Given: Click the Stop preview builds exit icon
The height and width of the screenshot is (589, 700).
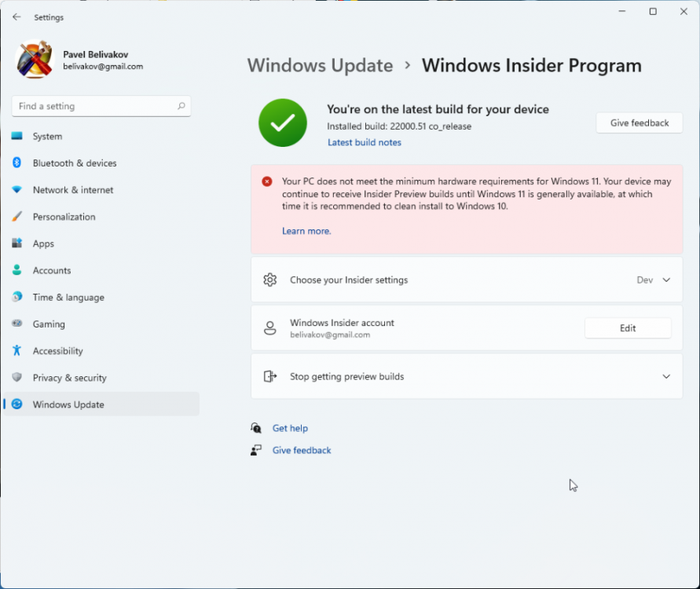Looking at the screenshot, I should click(x=269, y=376).
